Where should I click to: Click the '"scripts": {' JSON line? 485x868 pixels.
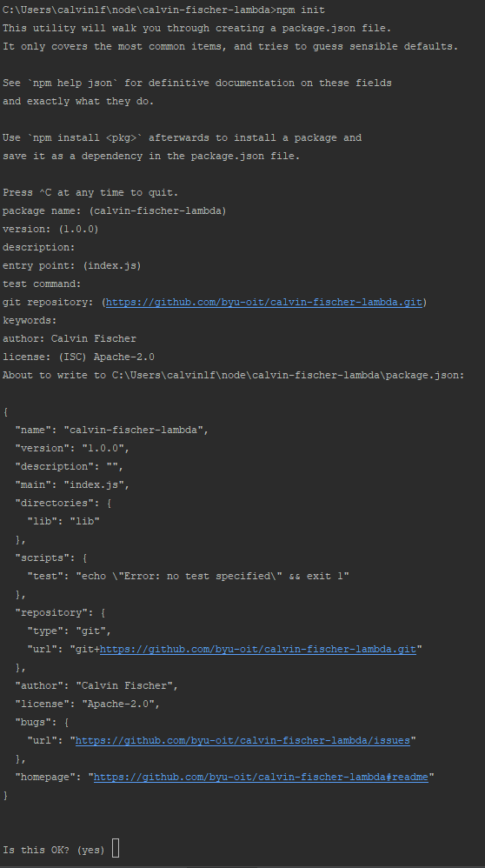click(x=51, y=558)
